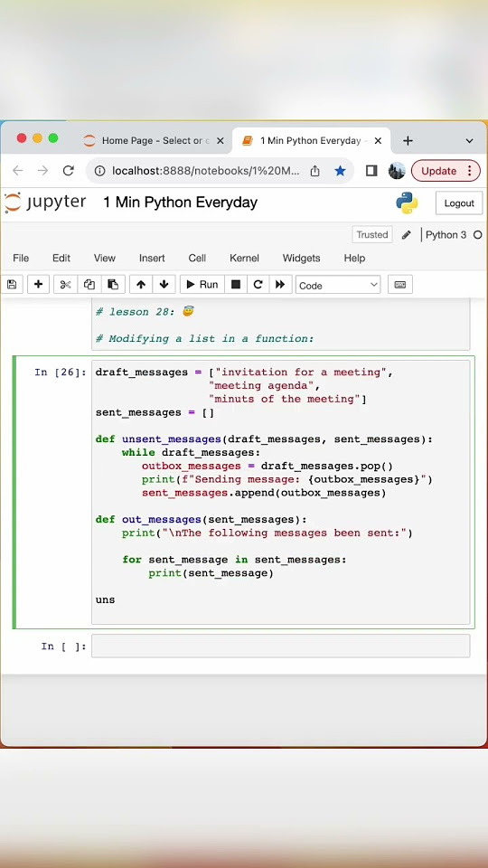Open the cell type Code dropdown
The height and width of the screenshot is (868, 488).
tap(338, 285)
